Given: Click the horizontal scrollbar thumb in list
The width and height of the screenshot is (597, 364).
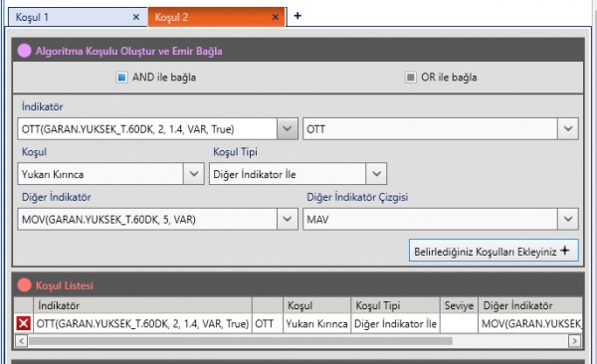Looking at the screenshot, I should tap(241, 340).
